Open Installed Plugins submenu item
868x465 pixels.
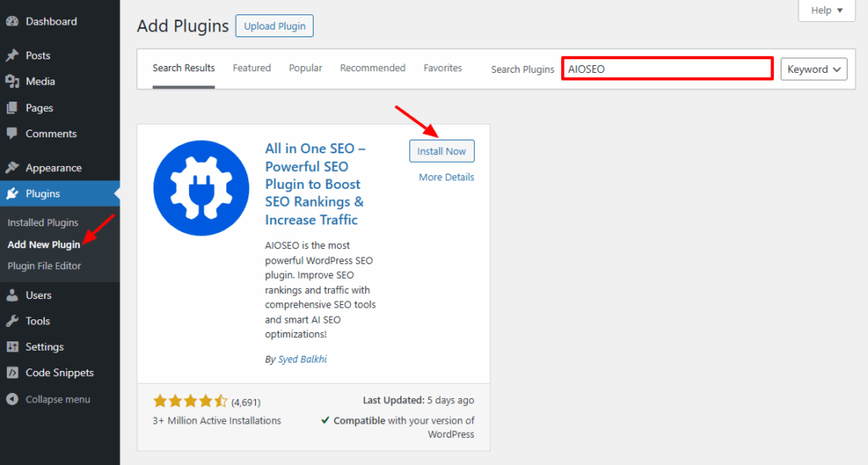pyautogui.click(x=42, y=222)
